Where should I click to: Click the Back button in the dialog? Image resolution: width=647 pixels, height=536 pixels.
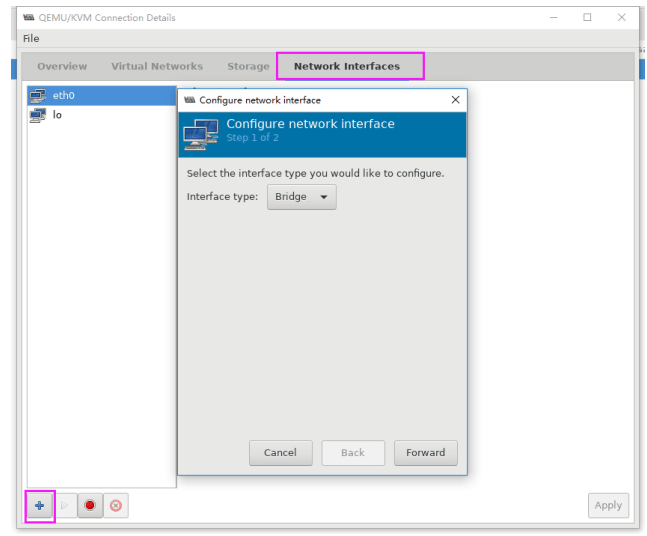[x=353, y=453]
